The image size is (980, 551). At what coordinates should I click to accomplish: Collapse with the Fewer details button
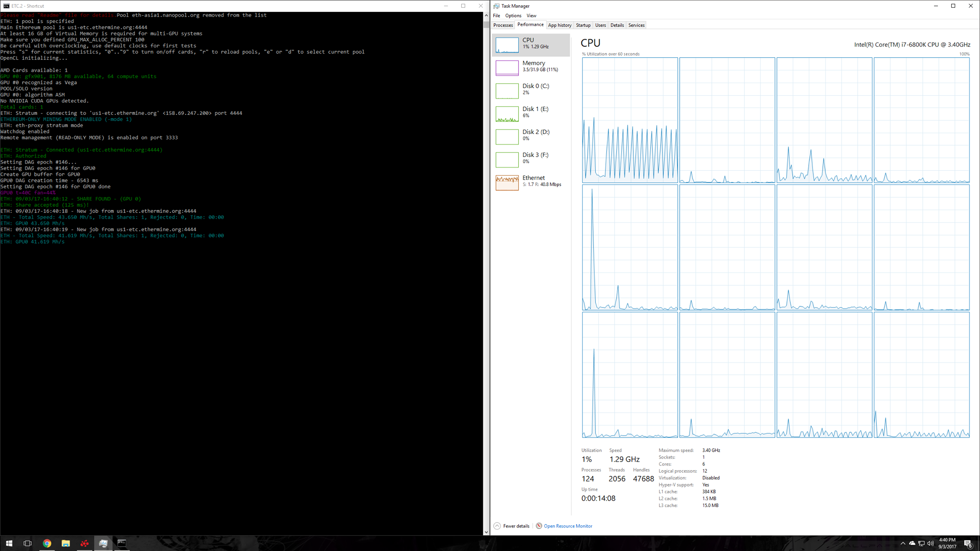click(516, 526)
